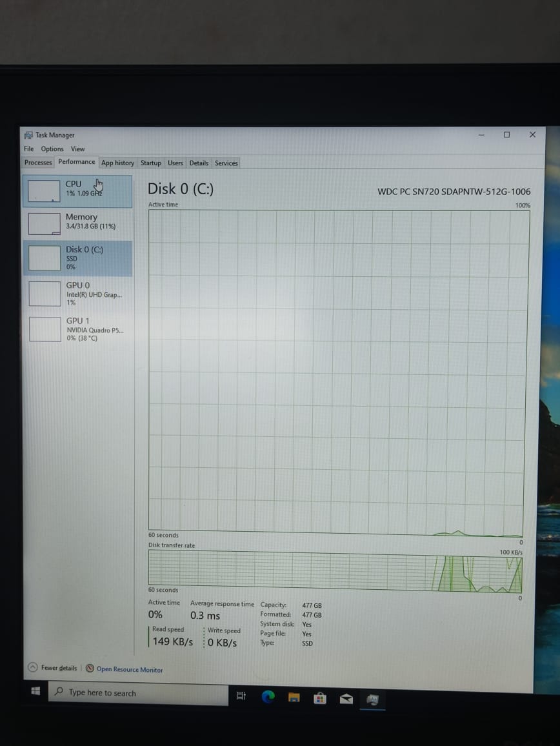The image size is (560, 746).
Task: Click the Disk transfer rate graph
Action: point(335,571)
